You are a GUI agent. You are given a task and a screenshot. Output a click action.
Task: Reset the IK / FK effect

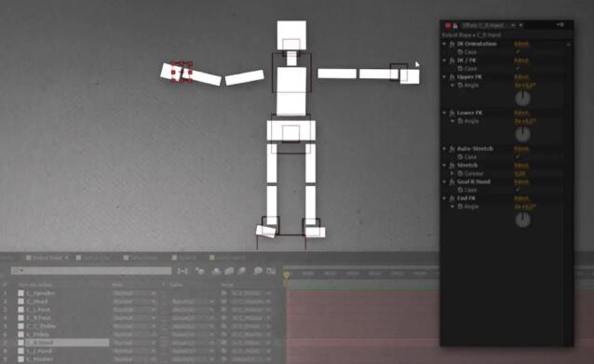coord(521,61)
